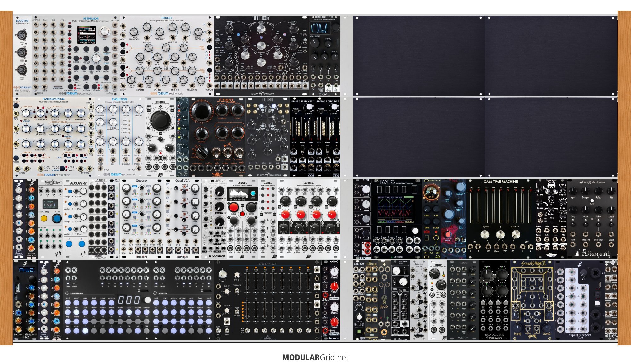This screenshot has height=364, width=631.
Task: Click the Quadrax RISE 1 knob
Action: [126, 188]
